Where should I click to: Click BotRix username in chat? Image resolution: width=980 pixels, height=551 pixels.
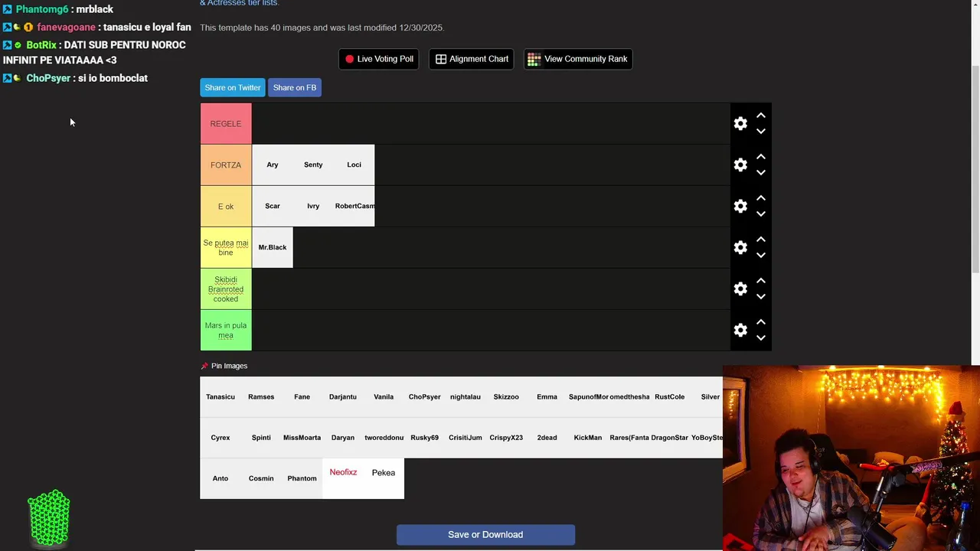coord(41,45)
